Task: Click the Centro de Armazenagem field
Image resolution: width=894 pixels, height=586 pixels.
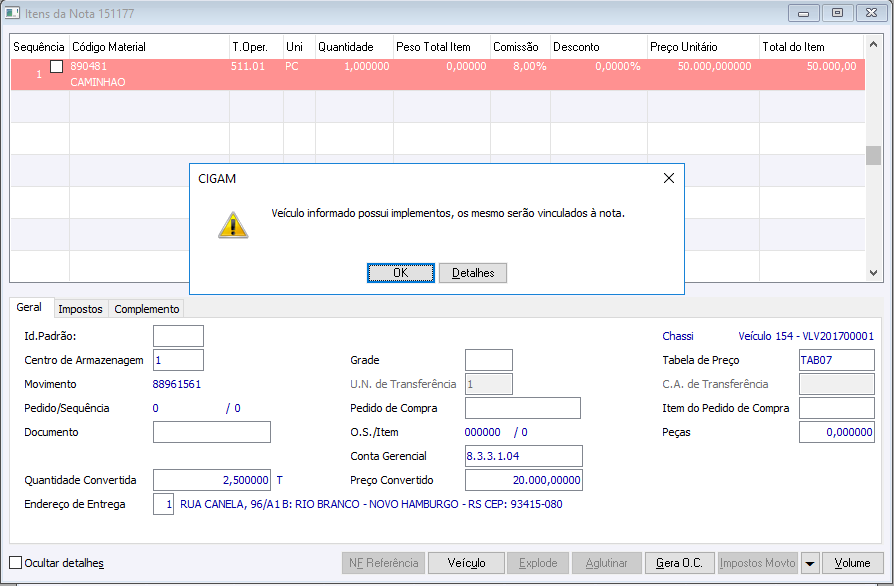Action: coord(178,360)
